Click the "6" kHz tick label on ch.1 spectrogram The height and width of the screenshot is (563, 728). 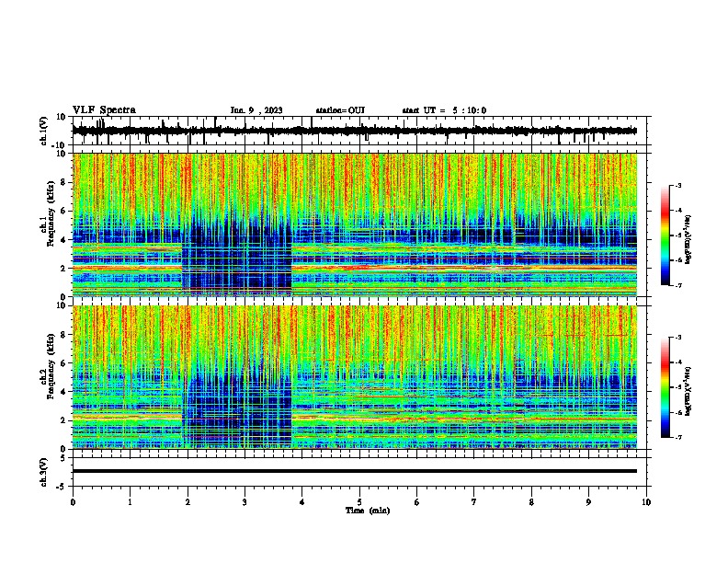[x=64, y=212]
